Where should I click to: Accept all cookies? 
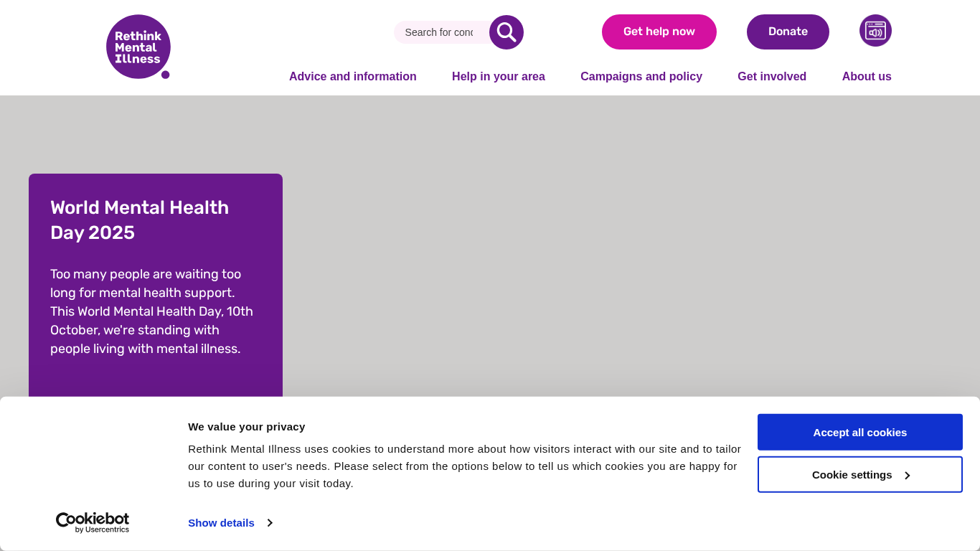[859, 432]
